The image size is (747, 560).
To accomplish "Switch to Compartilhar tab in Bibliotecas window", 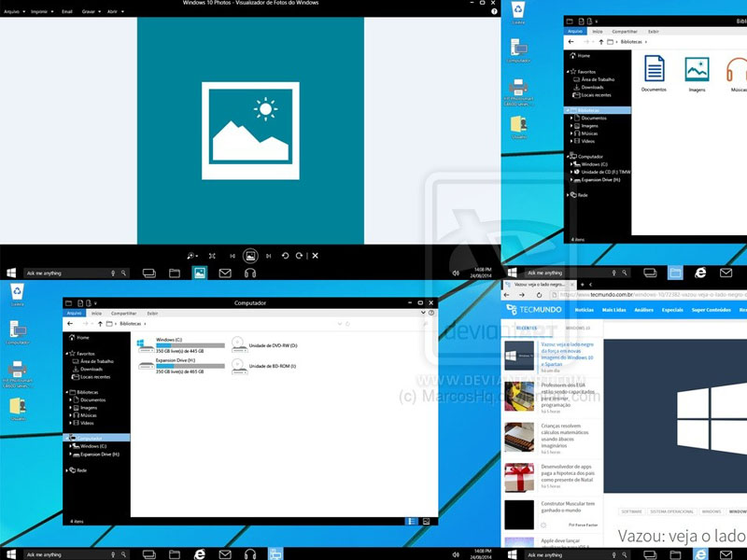I will pos(625,32).
